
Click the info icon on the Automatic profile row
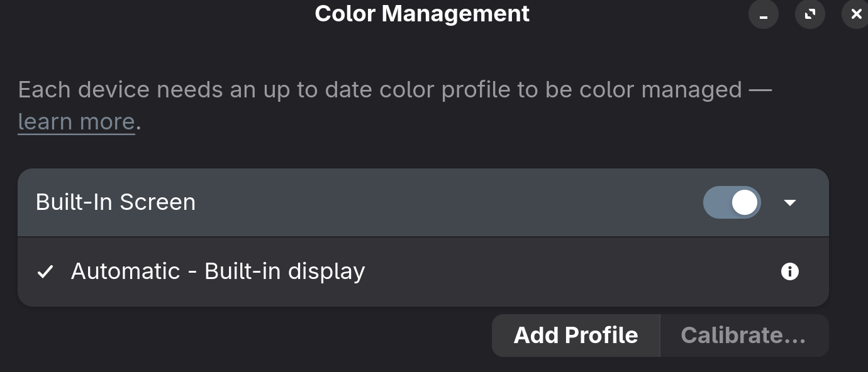pos(789,271)
